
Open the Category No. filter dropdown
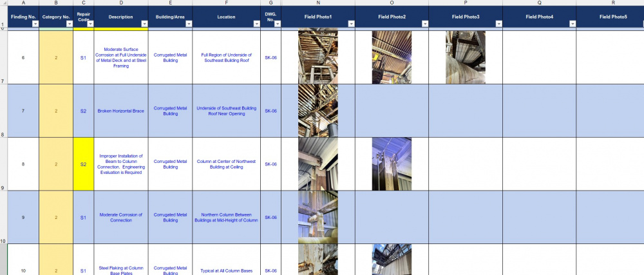click(x=70, y=24)
